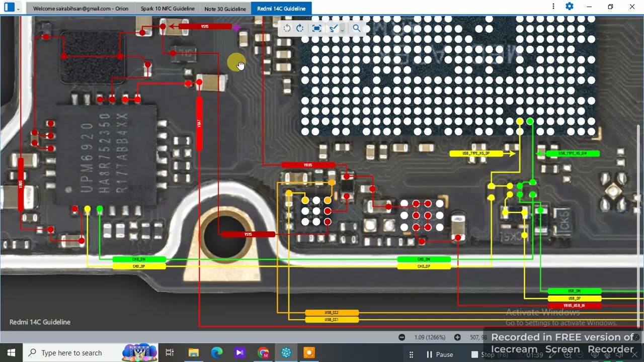Zoom in using the plus button

457,337
